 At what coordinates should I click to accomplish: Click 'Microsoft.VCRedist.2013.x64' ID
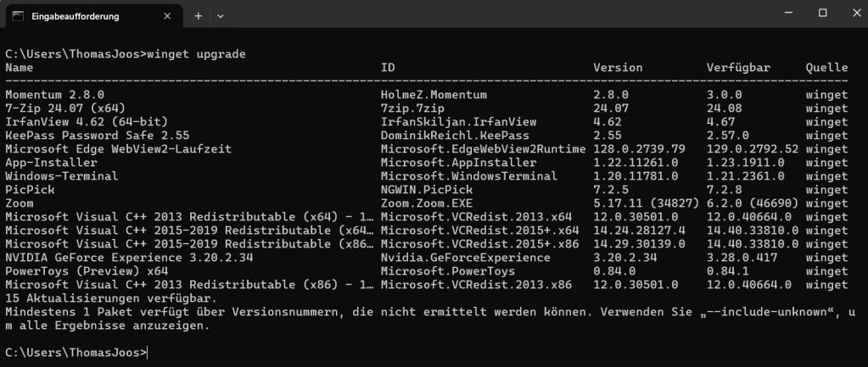click(476, 217)
